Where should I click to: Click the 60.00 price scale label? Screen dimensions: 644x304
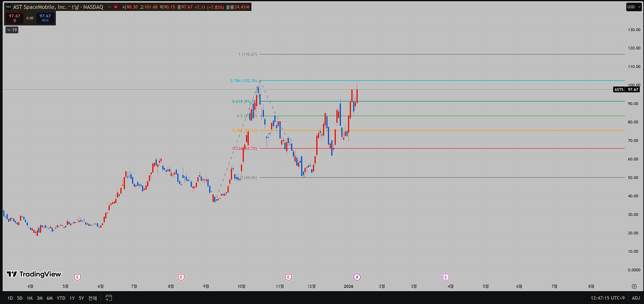[633, 159]
